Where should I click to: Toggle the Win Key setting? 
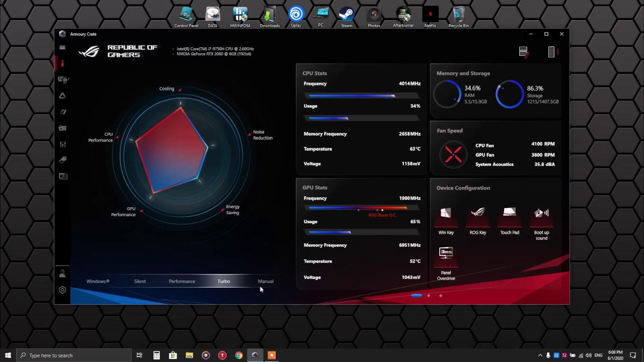pyautogui.click(x=446, y=221)
